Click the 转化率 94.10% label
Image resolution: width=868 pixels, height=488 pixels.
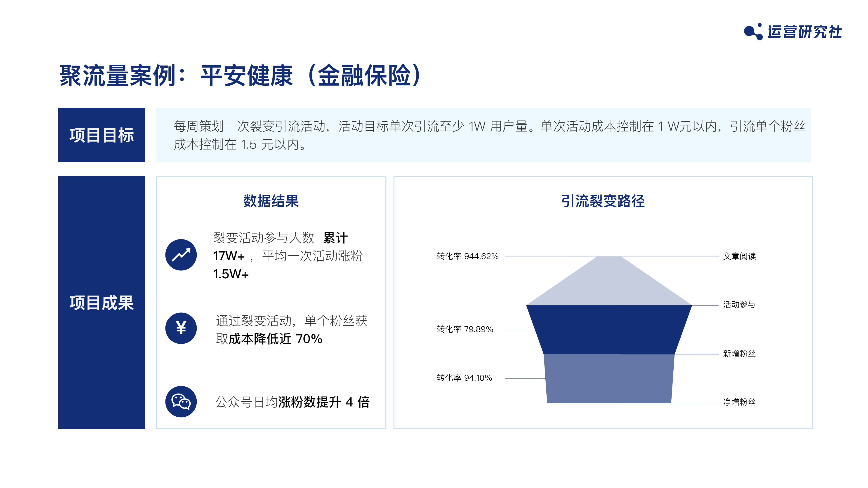[x=464, y=378]
